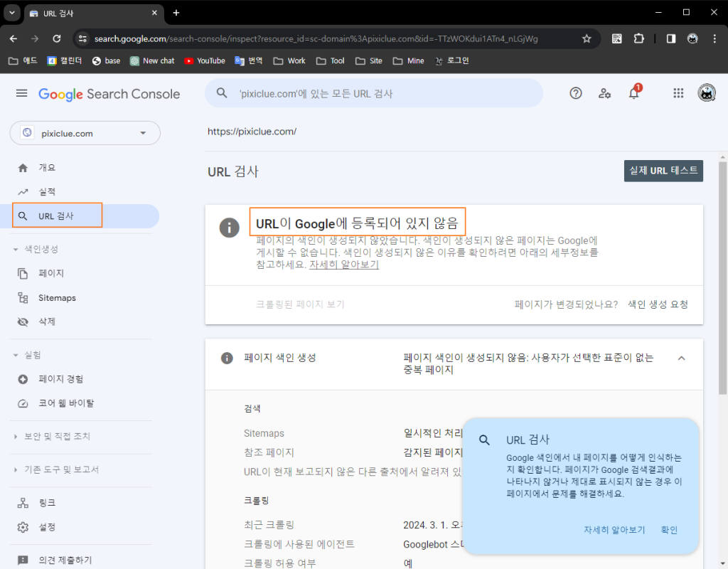Open the Tool bookmarks folder
The width and height of the screenshot is (728, 569).
point(331,61)
